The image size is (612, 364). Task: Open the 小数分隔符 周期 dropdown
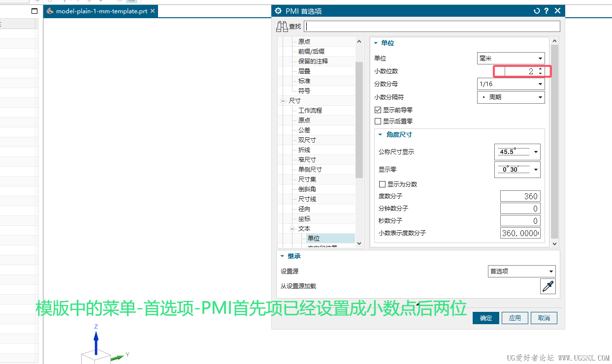click(x=511, y=97)
